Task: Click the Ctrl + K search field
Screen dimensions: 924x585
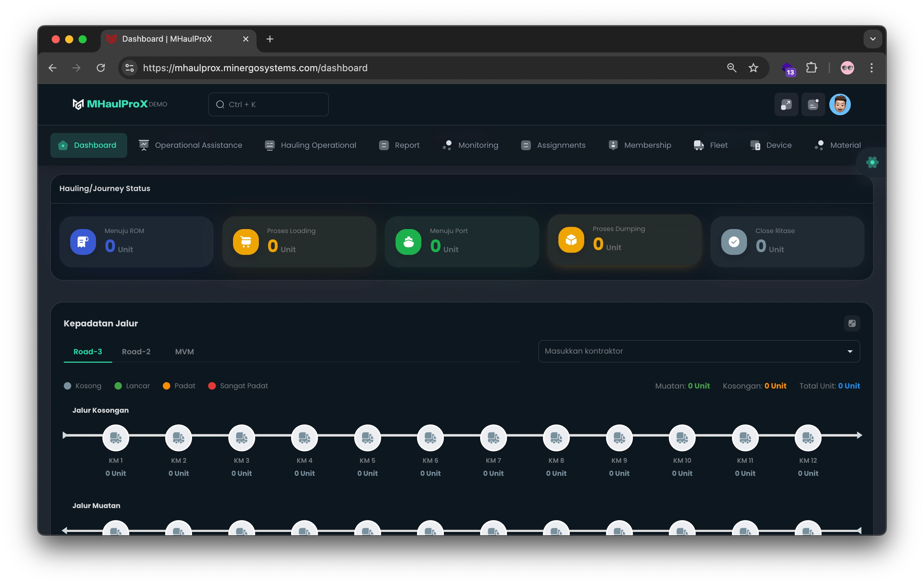Action: coord(269,104)
